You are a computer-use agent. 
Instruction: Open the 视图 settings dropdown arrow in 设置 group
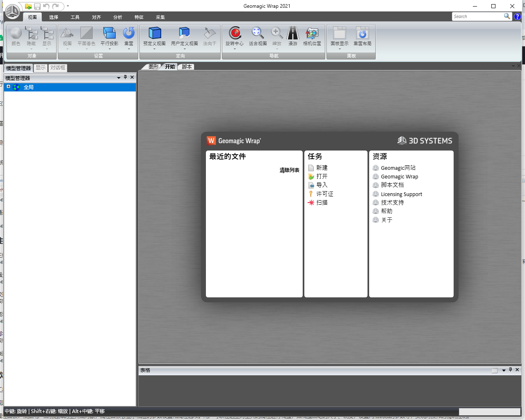[67, 49]
